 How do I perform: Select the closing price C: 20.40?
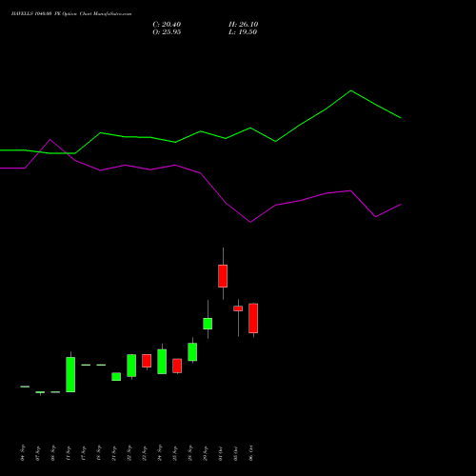[167, 25]
